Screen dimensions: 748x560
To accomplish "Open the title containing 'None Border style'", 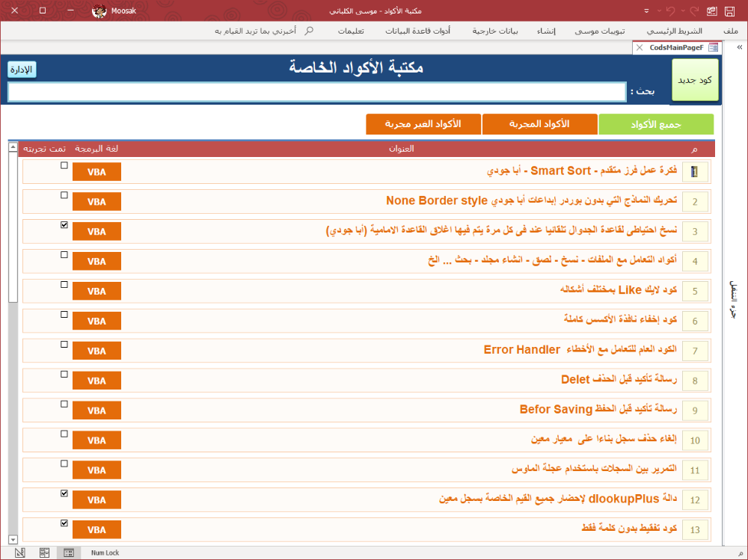I will point(531,201).
